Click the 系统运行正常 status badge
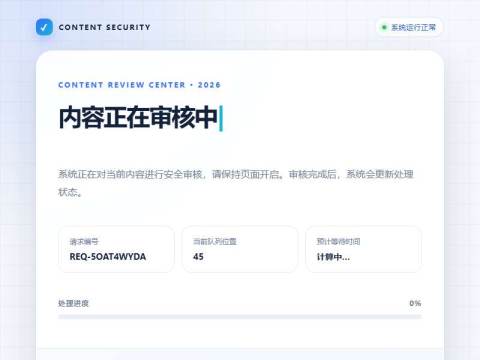The image size is (480, 360). (409, 27)
